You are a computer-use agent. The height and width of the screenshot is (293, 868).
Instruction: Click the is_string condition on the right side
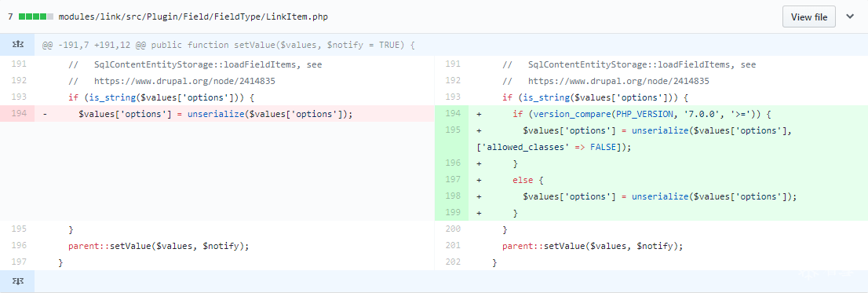click(595, 98)
